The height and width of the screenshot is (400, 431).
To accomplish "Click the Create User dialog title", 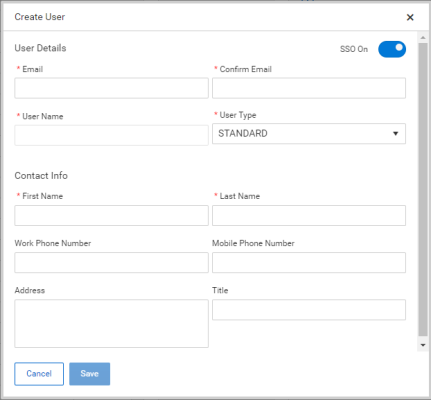I will pyautogui.click(x=40, y=17).
